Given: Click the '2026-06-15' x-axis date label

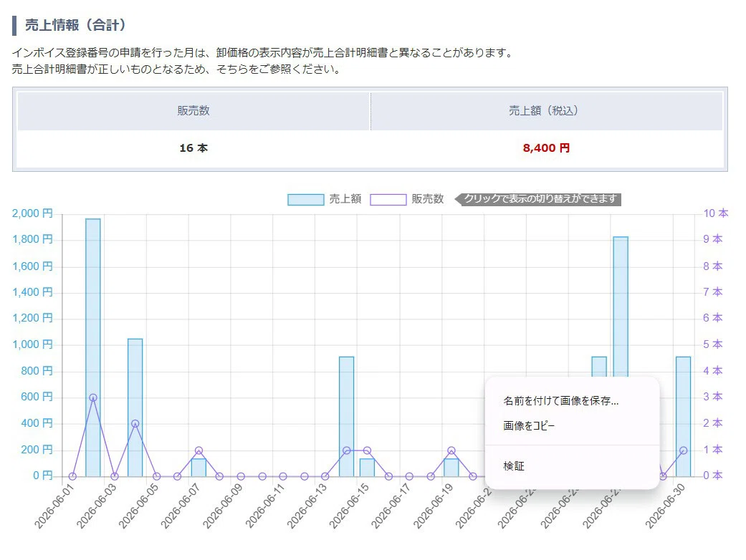Looking at the screenshot, I should coord(349,506).
